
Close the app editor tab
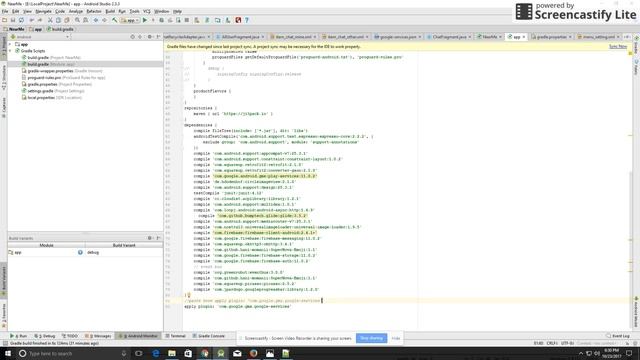point(524,37)
